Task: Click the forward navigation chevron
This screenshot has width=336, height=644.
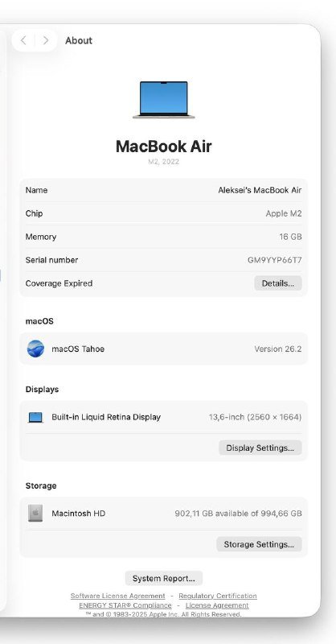Action: click(x=46, y=40)
